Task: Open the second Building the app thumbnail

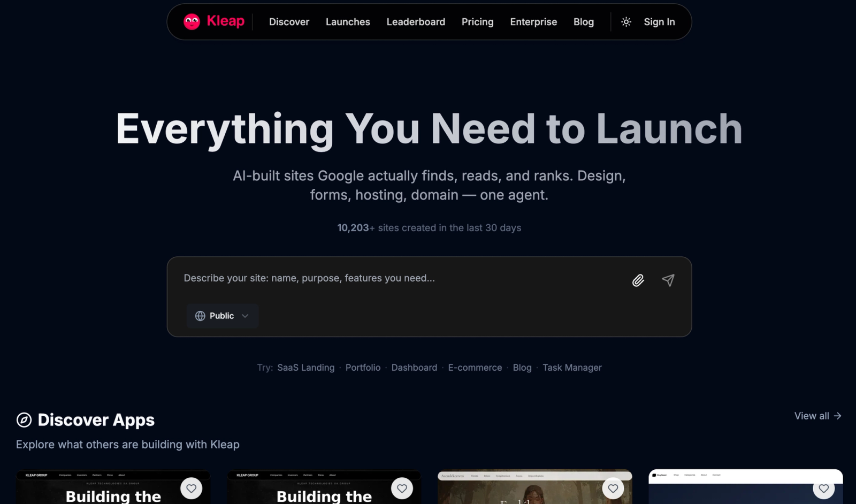Action: [324, 487]
